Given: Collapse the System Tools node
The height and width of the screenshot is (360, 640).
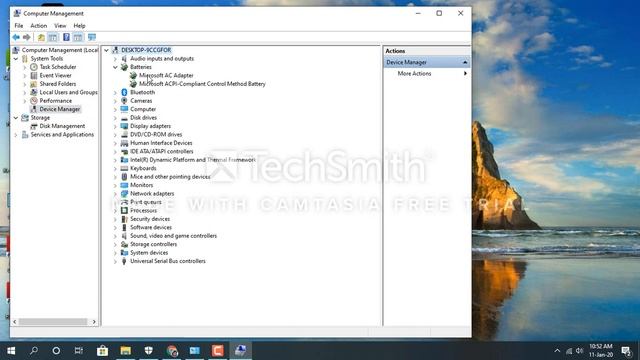Looking at the screenshot, I should click(16, 59).
